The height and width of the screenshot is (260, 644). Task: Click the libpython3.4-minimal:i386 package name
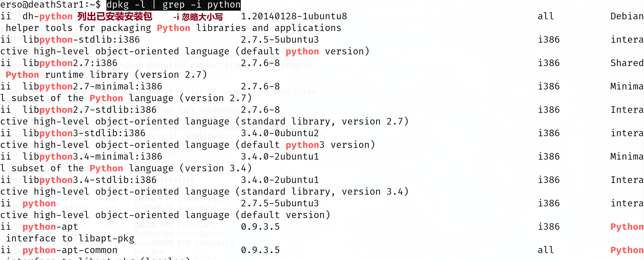pos(92,157)
